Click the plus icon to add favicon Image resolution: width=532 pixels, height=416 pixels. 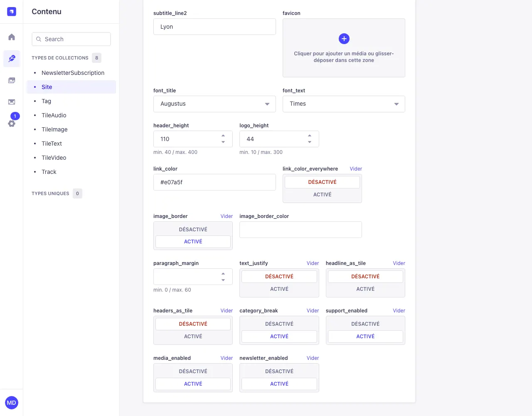point(344,39)
